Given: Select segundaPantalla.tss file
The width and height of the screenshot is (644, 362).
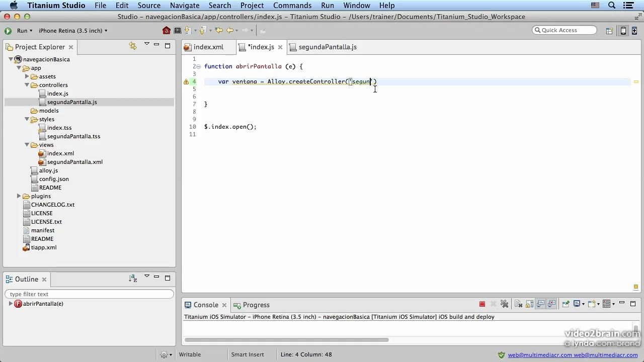Looking at the screenshot, I should (73, 136).
